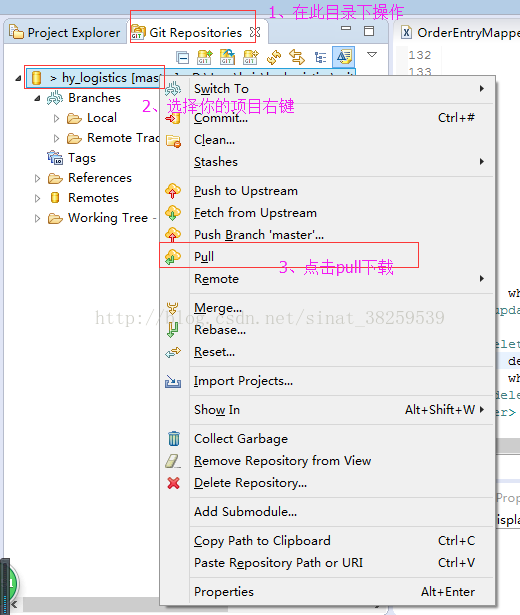Switch to the Project Explorer tab
This screenshot has height=615, width=520.
(65, 33)
